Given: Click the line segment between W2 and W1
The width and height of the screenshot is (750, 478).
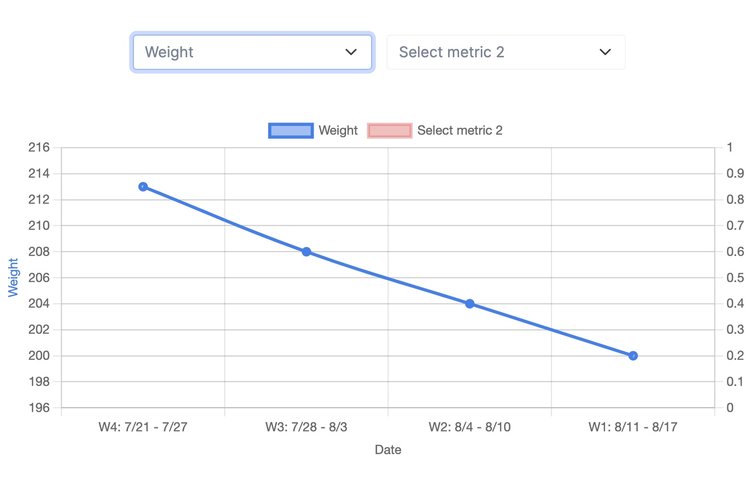Looking at the screenshot, I should click(551, 330).
